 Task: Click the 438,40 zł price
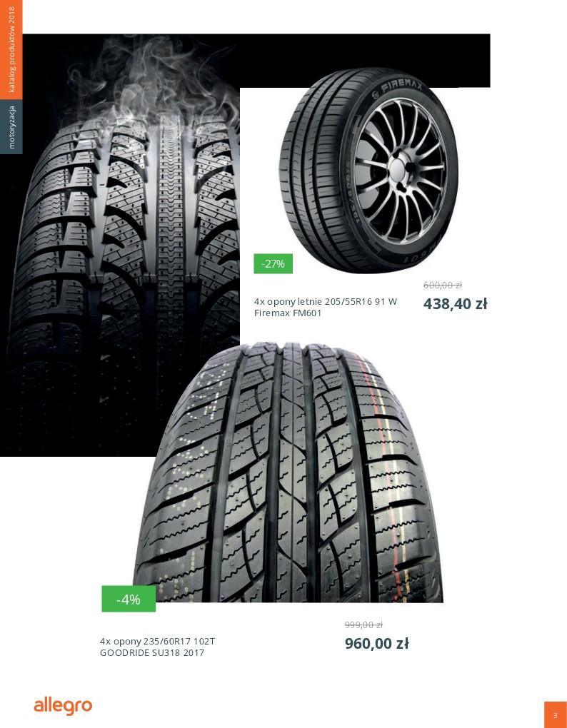click(455, 304)
